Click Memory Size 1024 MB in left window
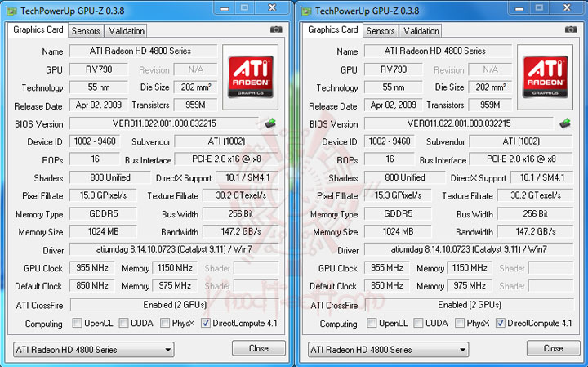The width and height of the screenshot is (588, 367). tap(104, 231)
